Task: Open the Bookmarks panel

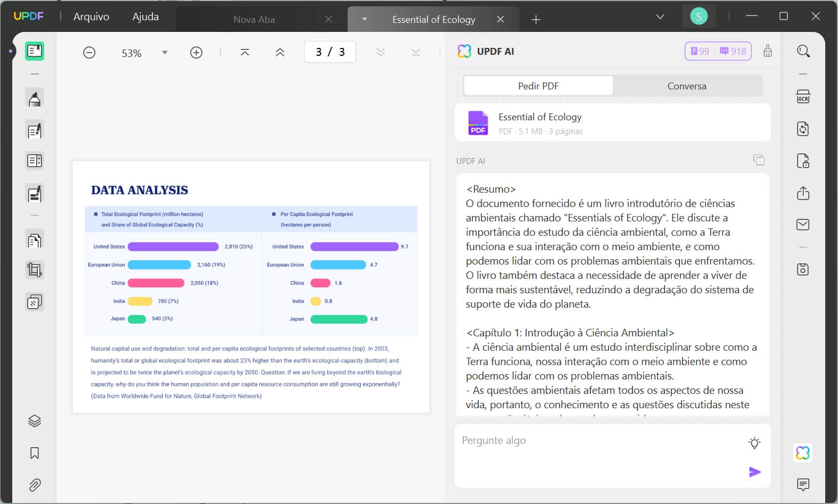Action: [35, 453]
